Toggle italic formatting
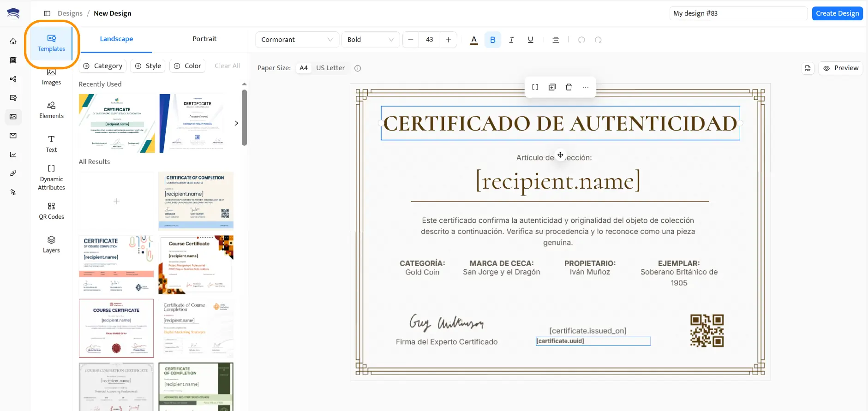The image size is (868, 411). coord(511,40)
